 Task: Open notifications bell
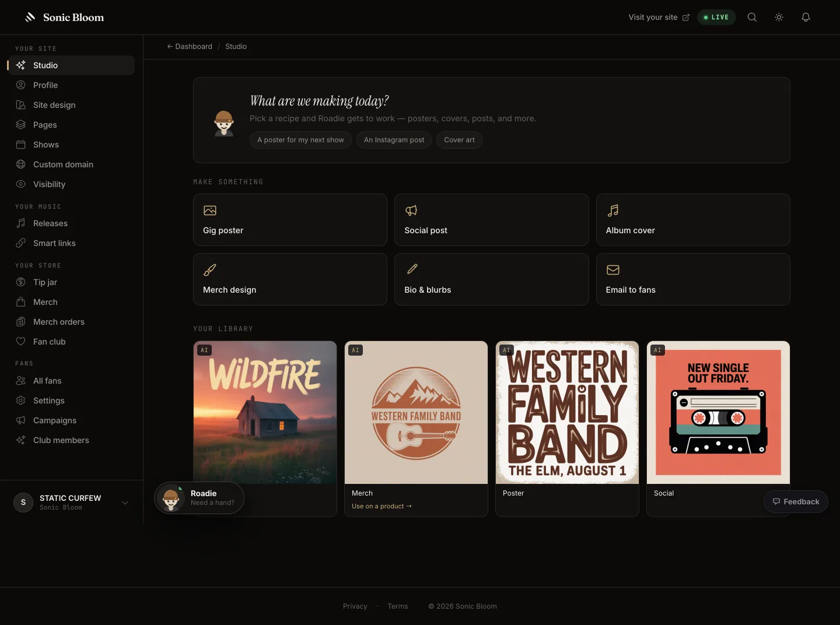(806, 17)
